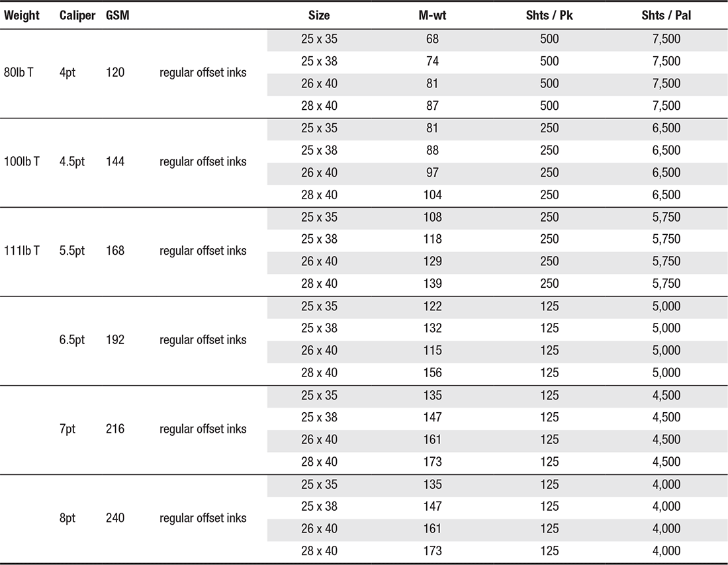Select the 100lb T weight cell

point(22,161)
